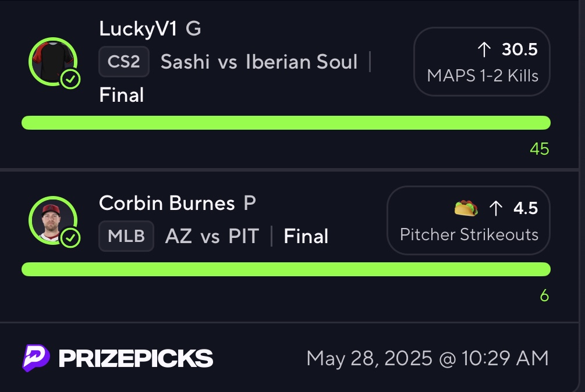Select the MLB league tag
Screen dimensions: 585x392
(x=126, y=236)
